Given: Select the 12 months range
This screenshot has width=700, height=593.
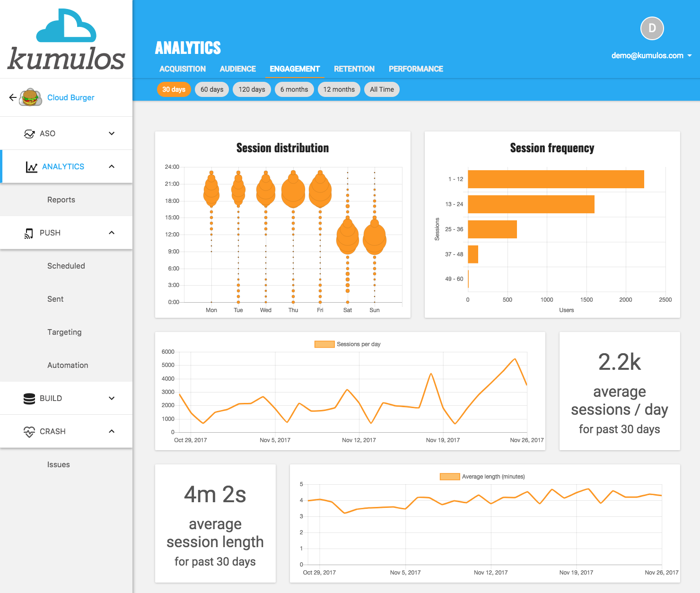Looking at the screenshot, I should click(339, 89).
